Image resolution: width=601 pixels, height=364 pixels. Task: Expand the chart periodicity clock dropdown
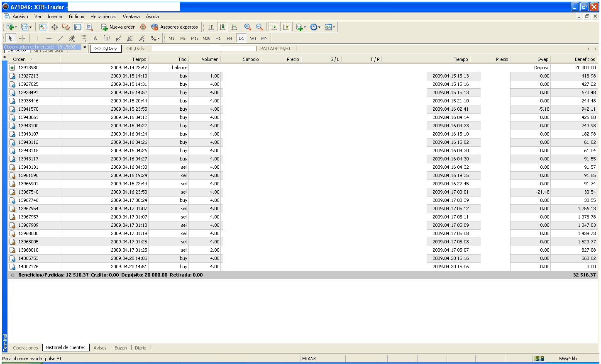pos(319,27)
